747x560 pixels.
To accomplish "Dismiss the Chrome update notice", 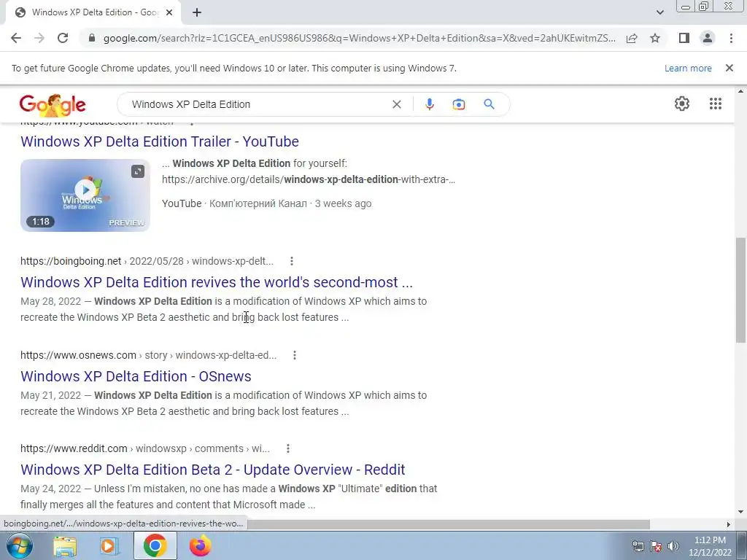I will click(729, 68).
